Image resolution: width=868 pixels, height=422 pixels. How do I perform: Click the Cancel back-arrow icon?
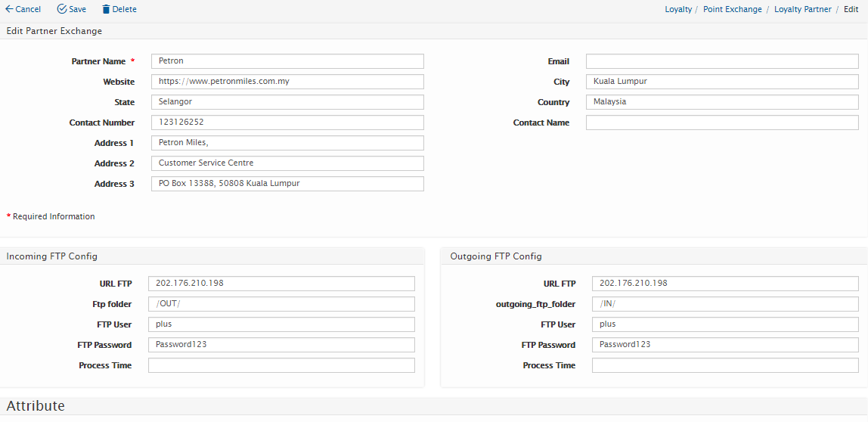click(9, 9)
